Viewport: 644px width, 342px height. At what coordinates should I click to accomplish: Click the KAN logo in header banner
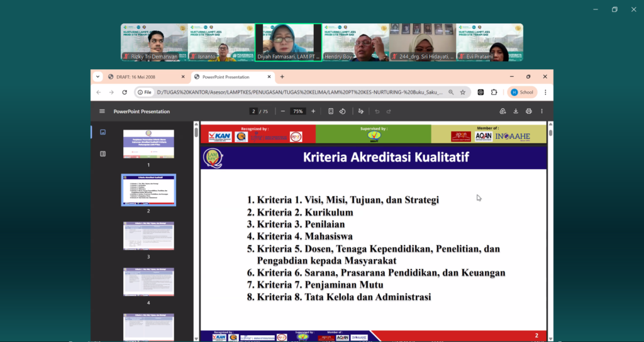pyautogui.click(x=219, y=136)
